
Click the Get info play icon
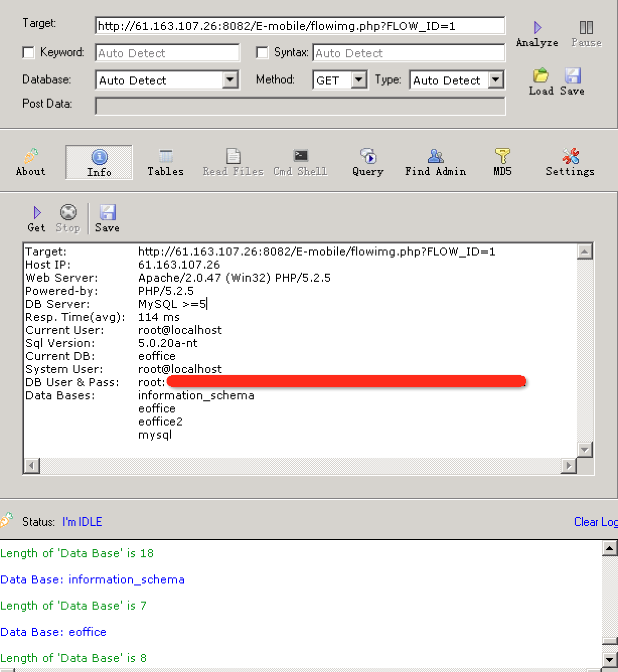coord(37,213)
